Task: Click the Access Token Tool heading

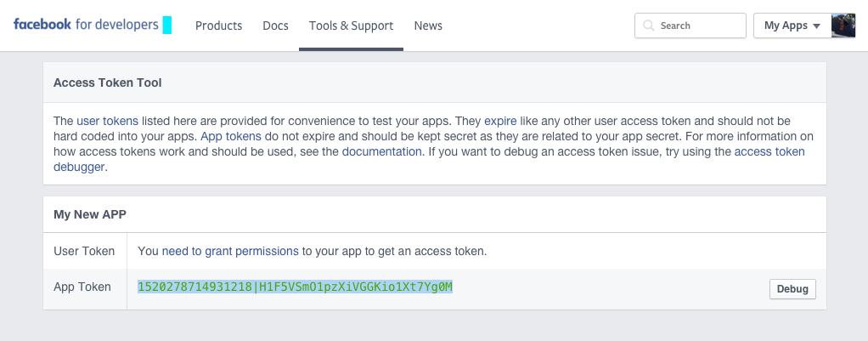Action: coord(107,82)
